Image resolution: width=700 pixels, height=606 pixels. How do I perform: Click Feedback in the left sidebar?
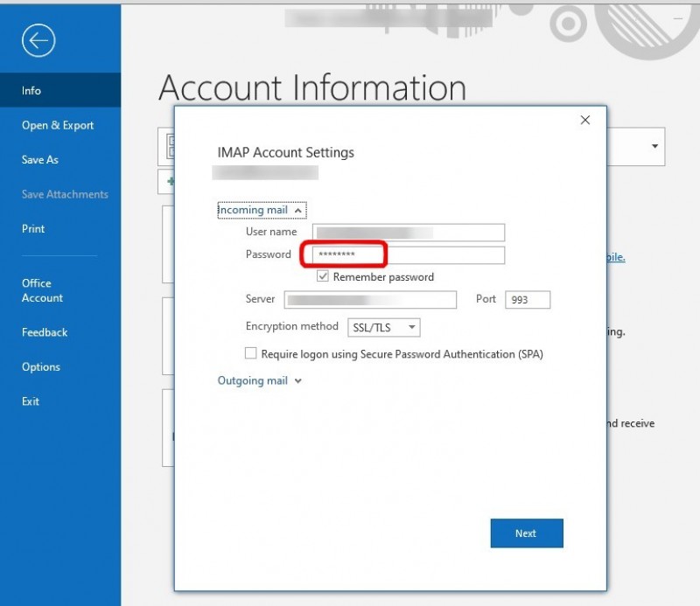pos(45,332)
